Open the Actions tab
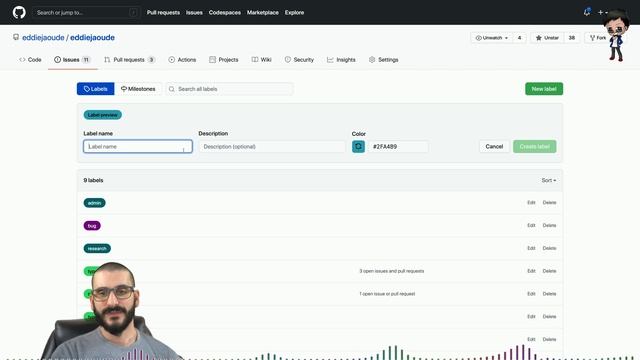This screenshot has height=360, width=640. point(182,60)
